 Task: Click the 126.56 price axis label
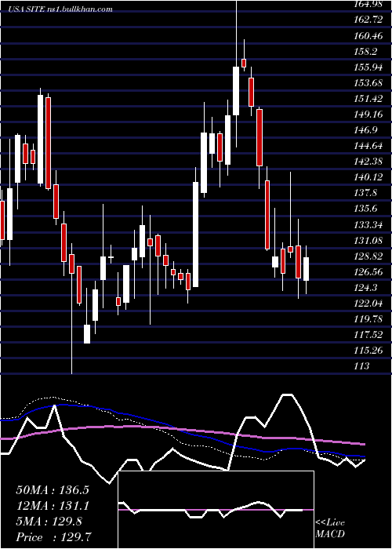pyautogui.click(x=368, y=272)
